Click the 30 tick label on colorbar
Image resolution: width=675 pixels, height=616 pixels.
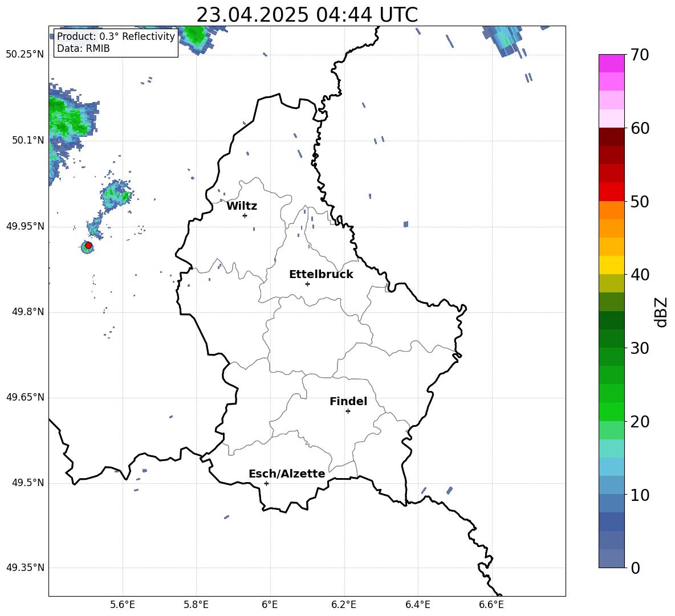640,348
